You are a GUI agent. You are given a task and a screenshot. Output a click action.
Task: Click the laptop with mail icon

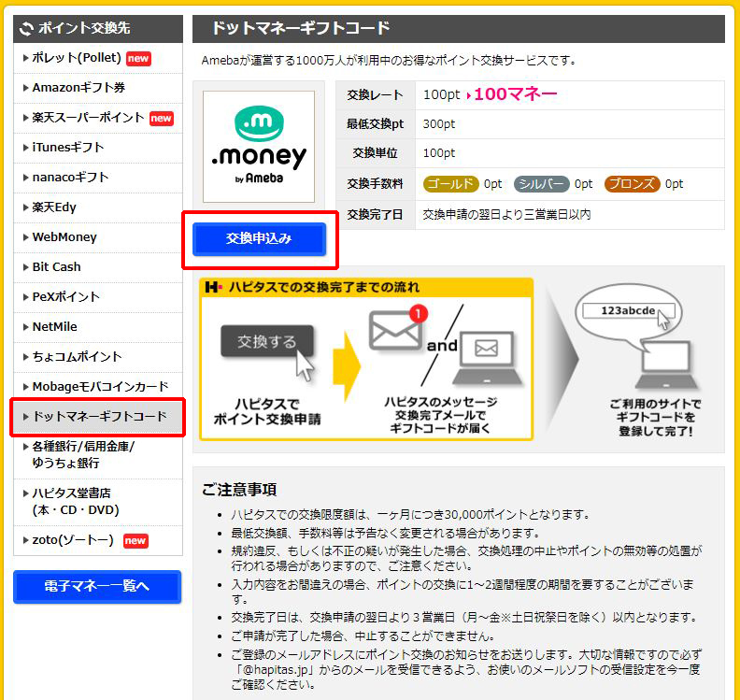pyautogui.click(x=487, y=358)
